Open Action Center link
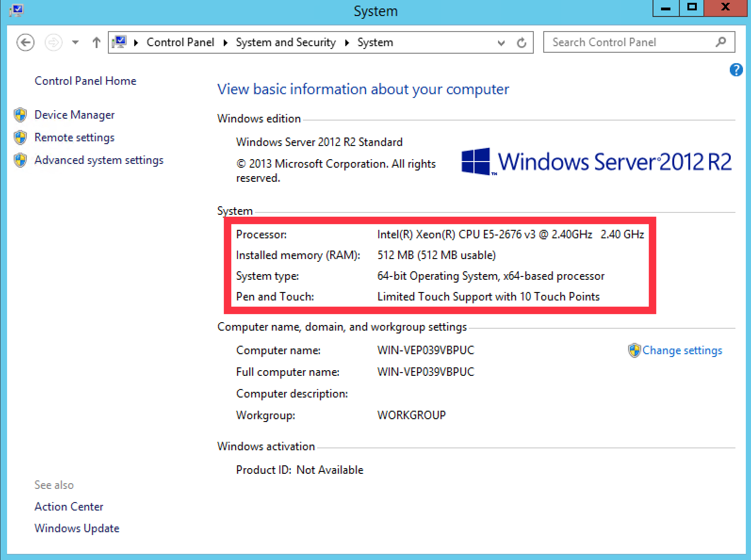This screenshot has height=560, width=751. point(69,507)
